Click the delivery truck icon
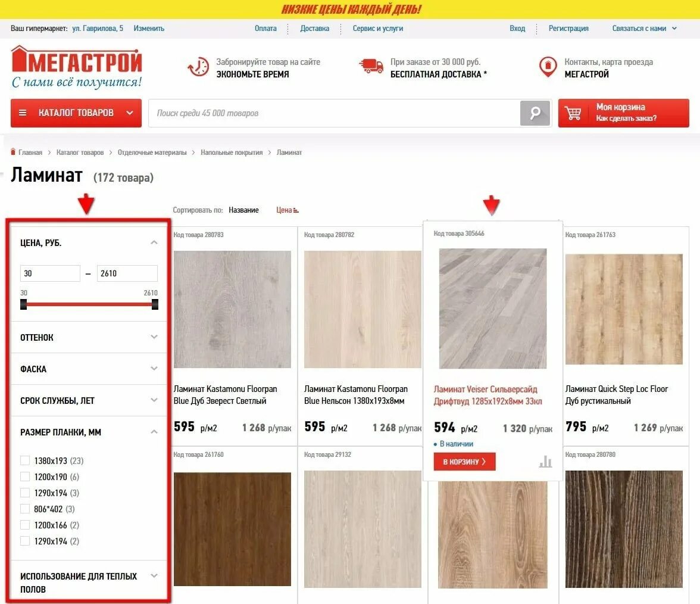This screenshot has width=700, height=604. coord(371,66)
